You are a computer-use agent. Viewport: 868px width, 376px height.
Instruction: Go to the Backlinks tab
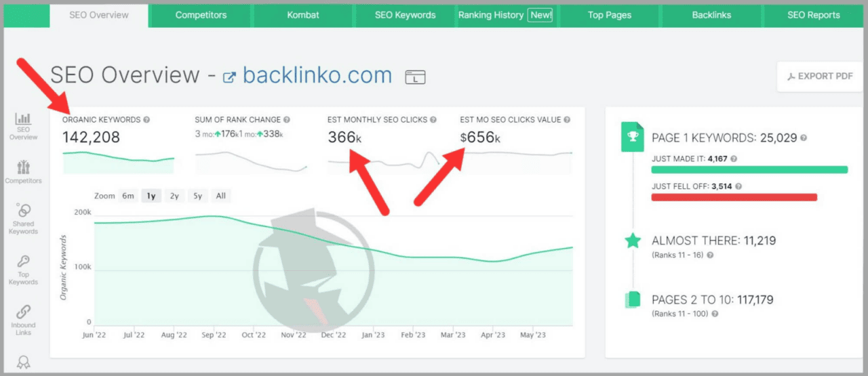point(711,15)
